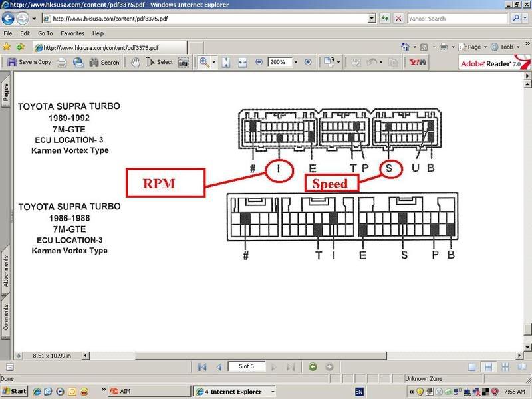532x399 pixels.
Task: Open the Go To menu
Action: coord(45,33)
